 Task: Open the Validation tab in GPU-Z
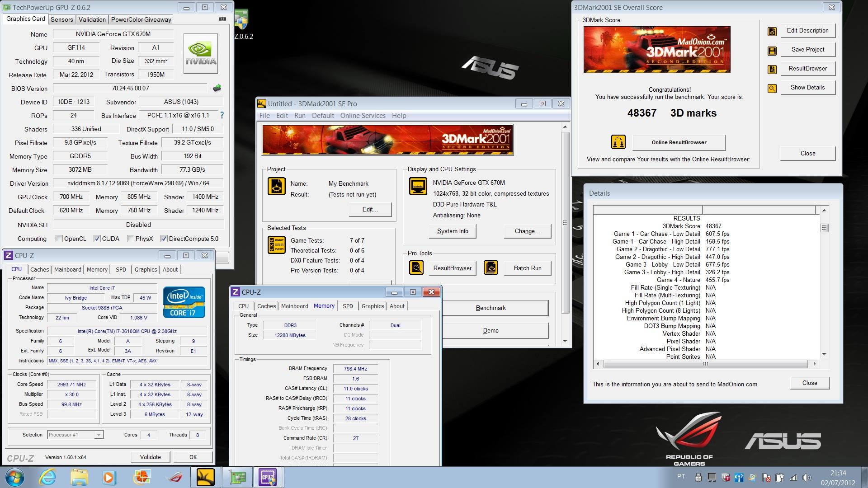(92, 19)
